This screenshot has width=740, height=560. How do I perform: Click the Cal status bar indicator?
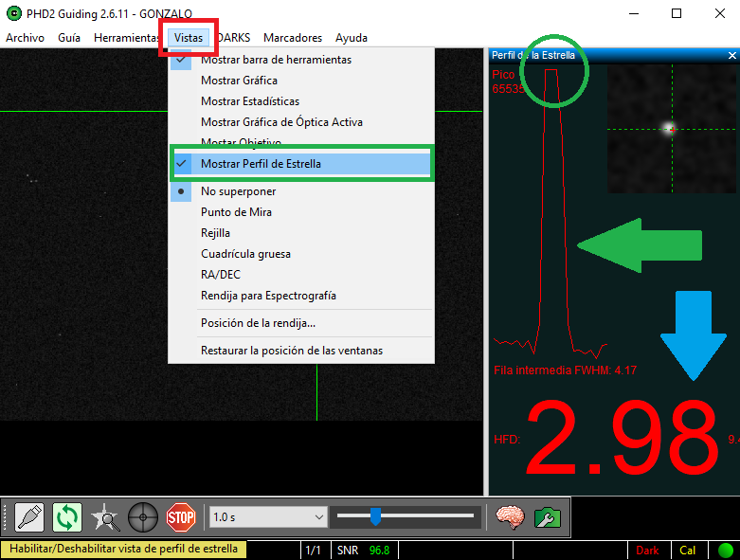[687, 551]
